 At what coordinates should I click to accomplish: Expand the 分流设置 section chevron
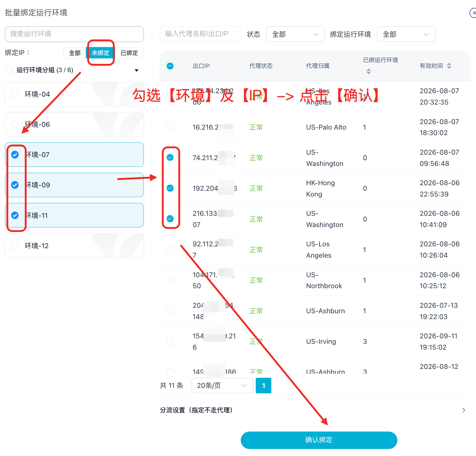[x=463, y=410]
